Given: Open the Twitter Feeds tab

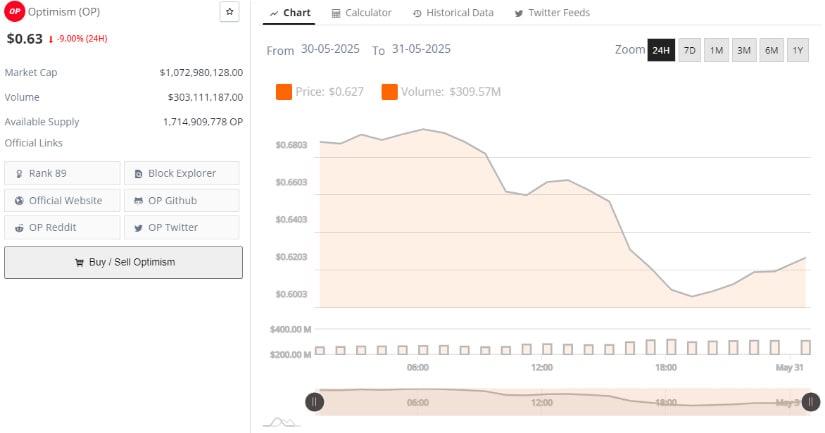Looking at the screenshot, I should [x=552, y=13].
